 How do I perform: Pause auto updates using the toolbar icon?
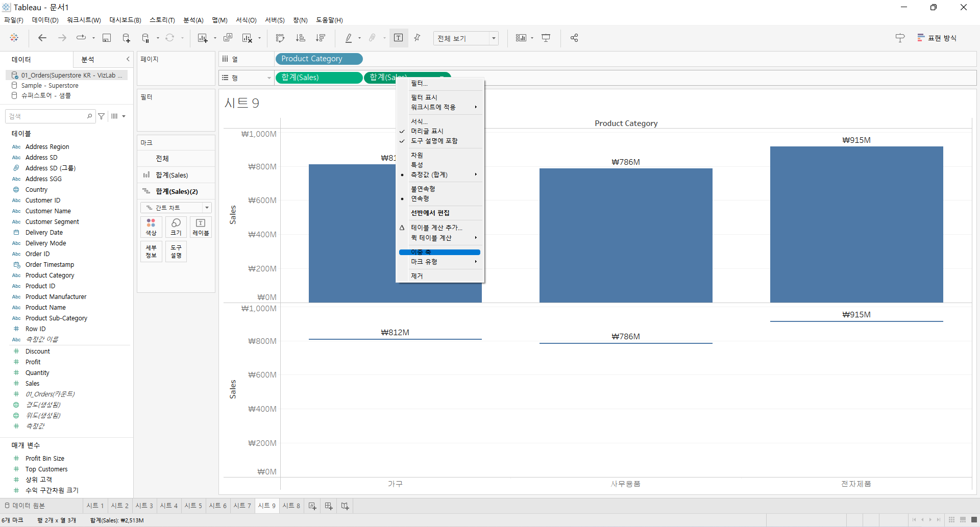[x=146, y=38]
